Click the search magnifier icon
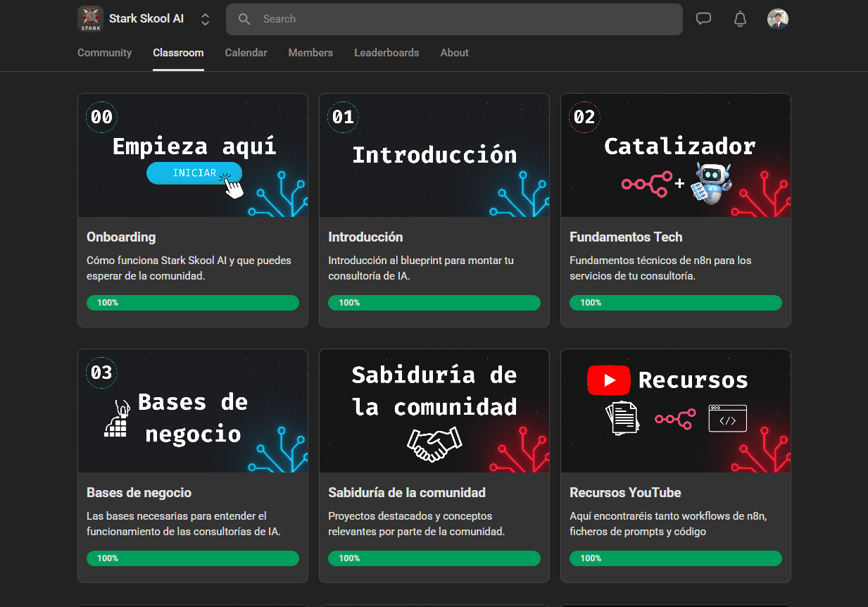Screen dimensions: 868x607 [x=244, y=19]
